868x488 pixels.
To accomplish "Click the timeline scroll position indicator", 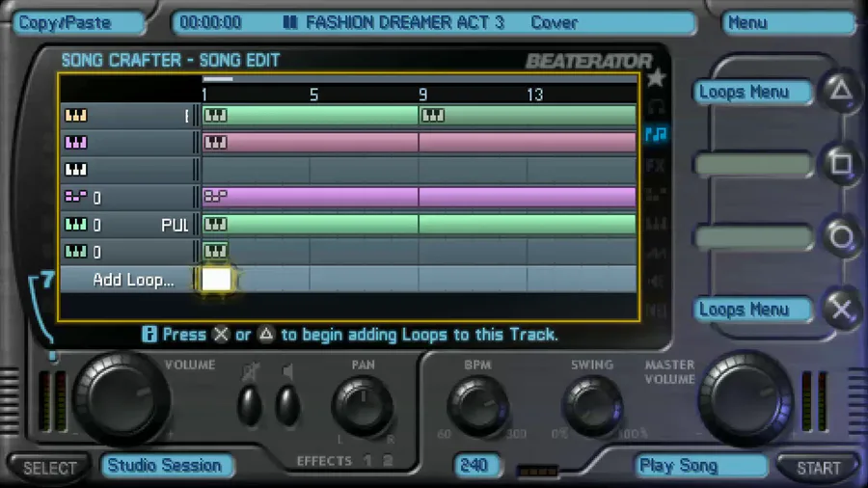I will tap(218, 79).
